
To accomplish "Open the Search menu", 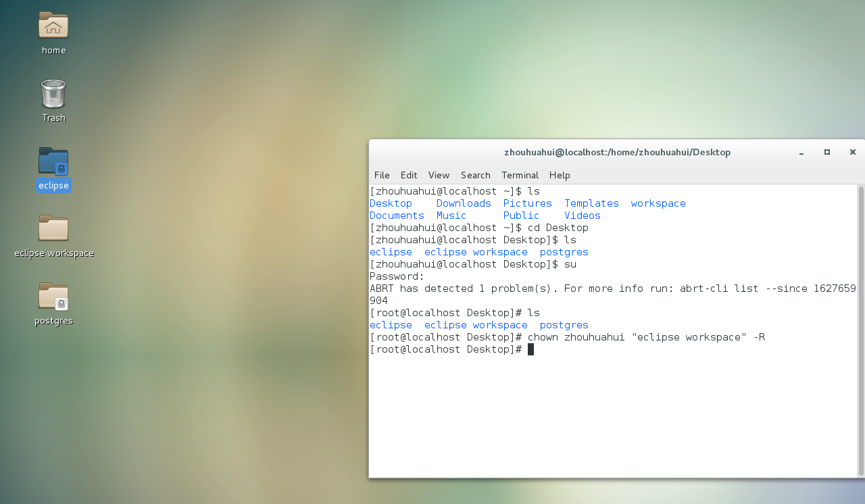I will 475,175.
